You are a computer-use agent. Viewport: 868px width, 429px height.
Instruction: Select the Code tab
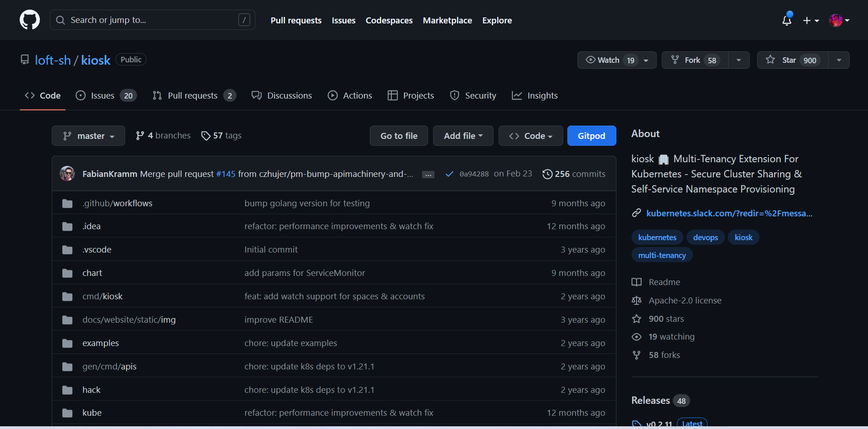click(43, 95)
